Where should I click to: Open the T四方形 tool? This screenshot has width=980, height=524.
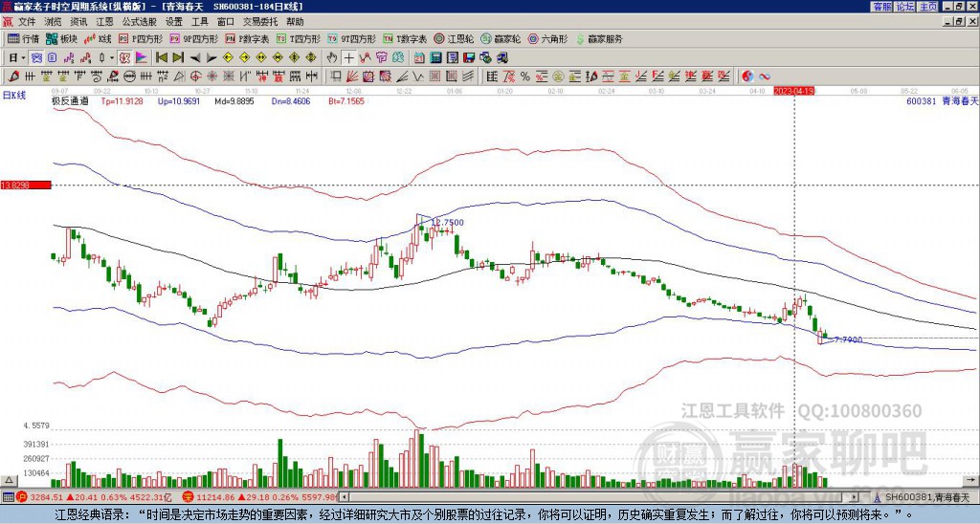click(x=299, y=38)
